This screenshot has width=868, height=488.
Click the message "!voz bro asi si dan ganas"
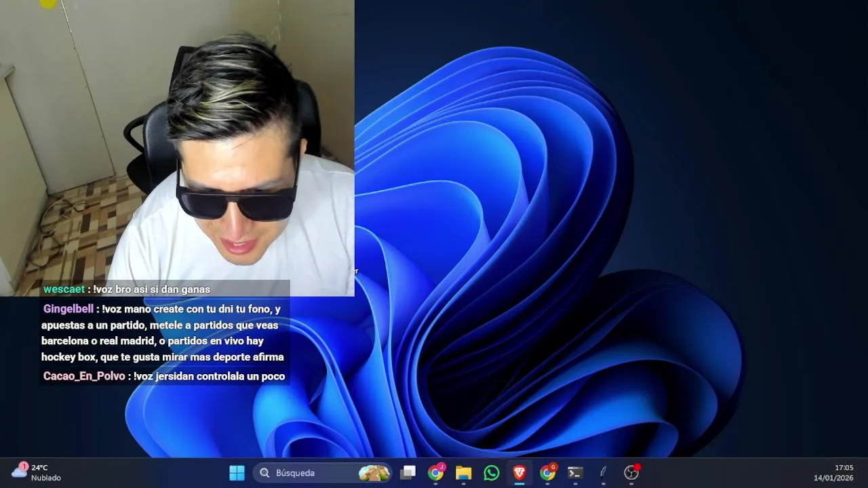tap(151, 289)
